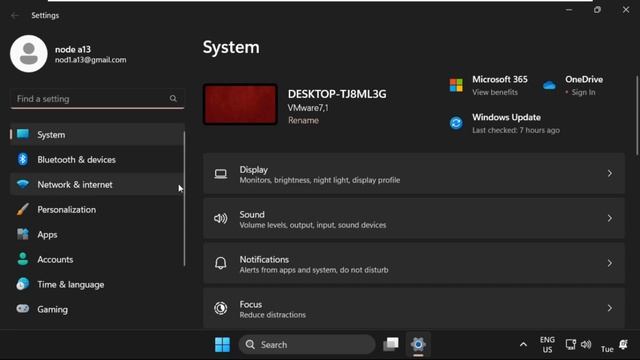Click the DESKTOP-TJ8ML3G computer name
This screenshot has width=640, height=360.
pos(337,94)
